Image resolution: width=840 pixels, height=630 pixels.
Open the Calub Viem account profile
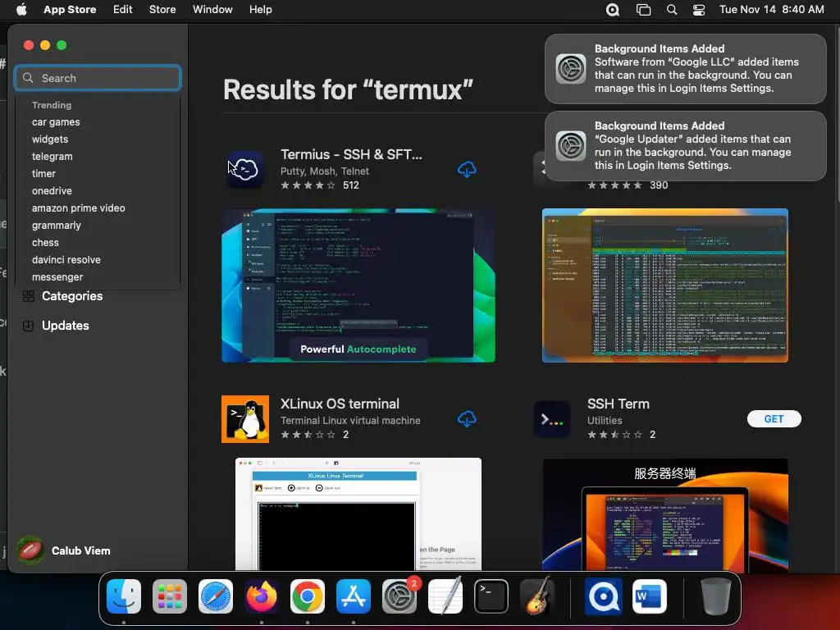click(63, 550)
